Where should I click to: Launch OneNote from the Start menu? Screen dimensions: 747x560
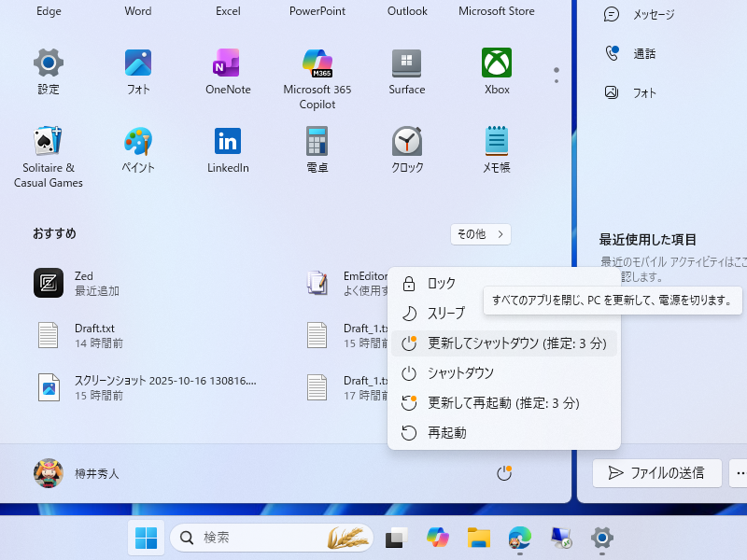coord(227,65)
